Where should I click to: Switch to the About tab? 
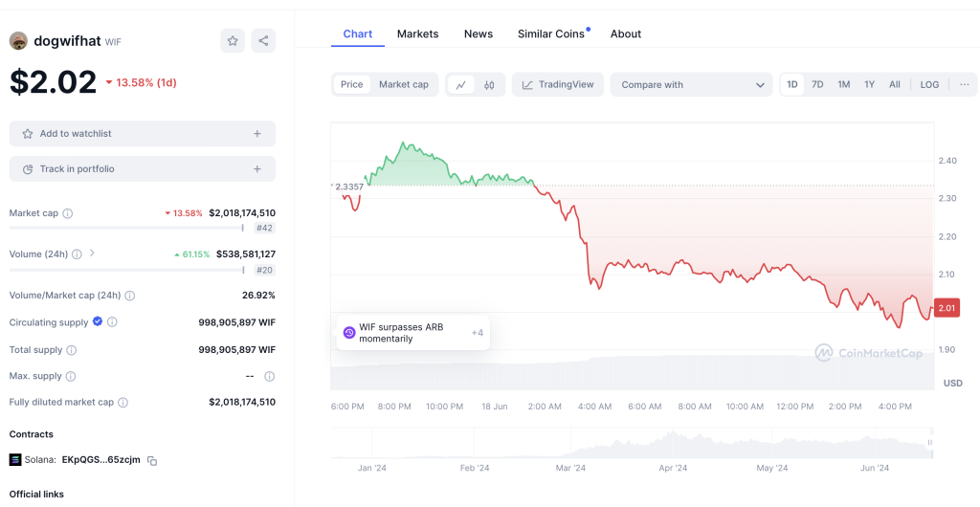626,33
